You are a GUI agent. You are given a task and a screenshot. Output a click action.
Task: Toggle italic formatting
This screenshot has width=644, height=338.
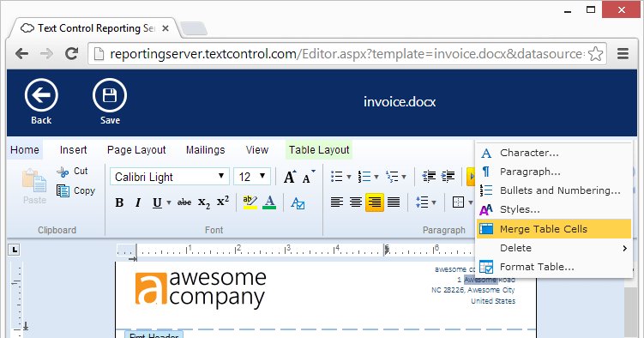(x=138, y=202)
